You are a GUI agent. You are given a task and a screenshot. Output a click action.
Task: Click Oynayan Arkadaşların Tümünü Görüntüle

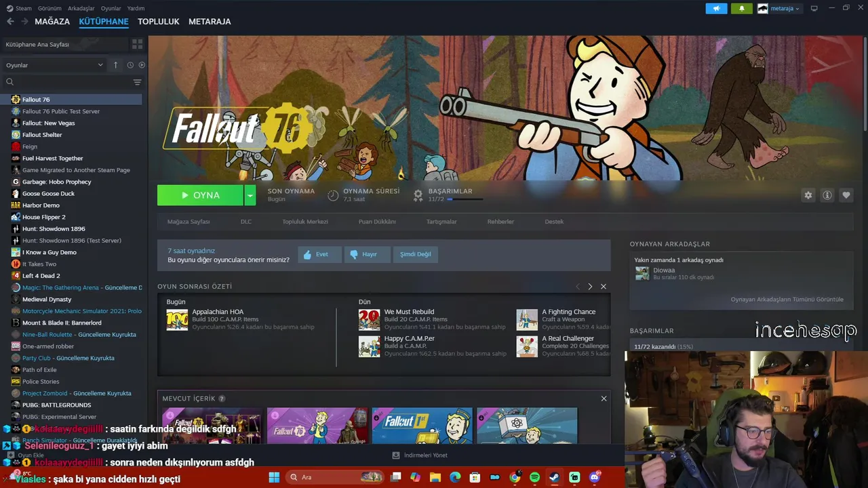(787, 300)
